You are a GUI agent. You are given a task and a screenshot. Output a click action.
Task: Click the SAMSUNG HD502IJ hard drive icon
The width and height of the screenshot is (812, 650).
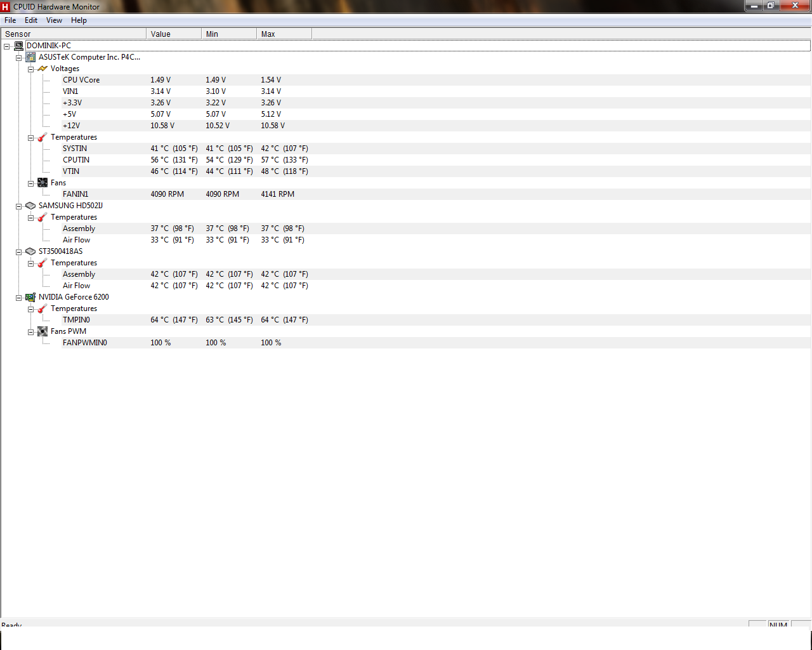(30, 206)
